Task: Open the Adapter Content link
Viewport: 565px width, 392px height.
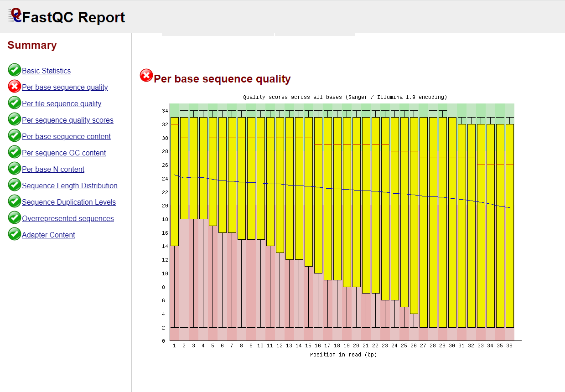Action: click(x=48, y=235)
